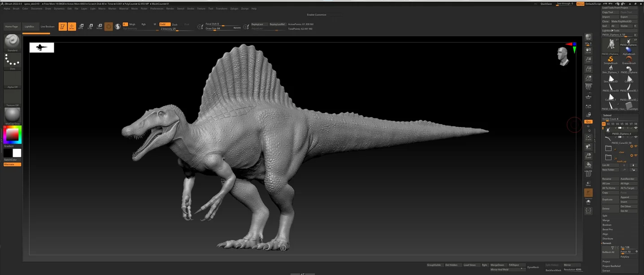
Task: Toggle the Solo mode button
Action: click(x=588, y=202)
